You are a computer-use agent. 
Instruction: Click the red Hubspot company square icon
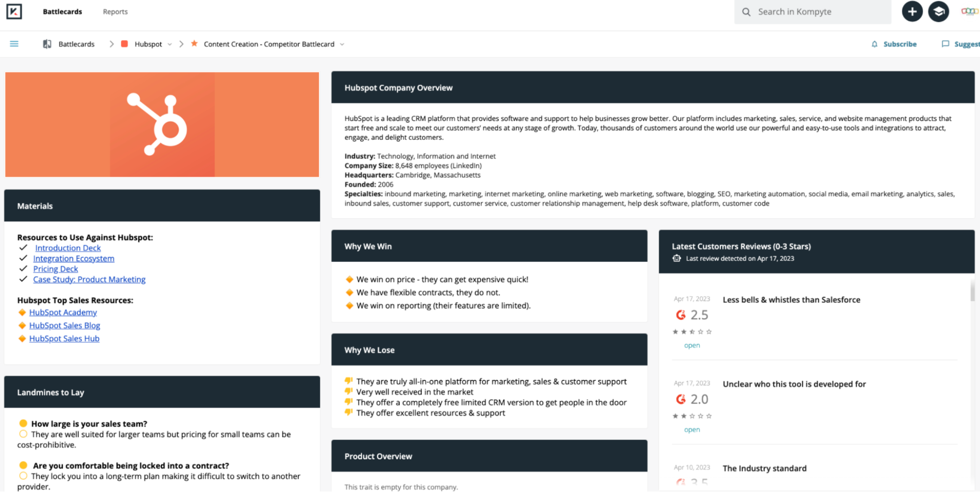(x=125, y=44)
